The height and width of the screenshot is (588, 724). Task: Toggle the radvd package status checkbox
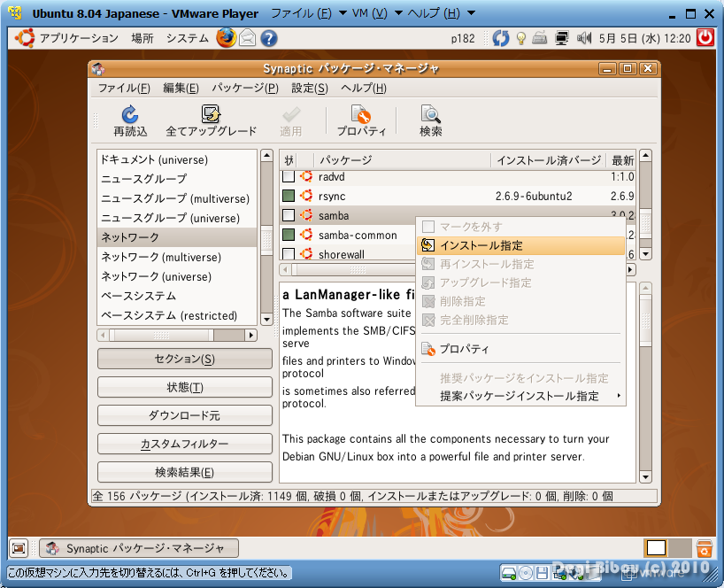tap(289, 176)
